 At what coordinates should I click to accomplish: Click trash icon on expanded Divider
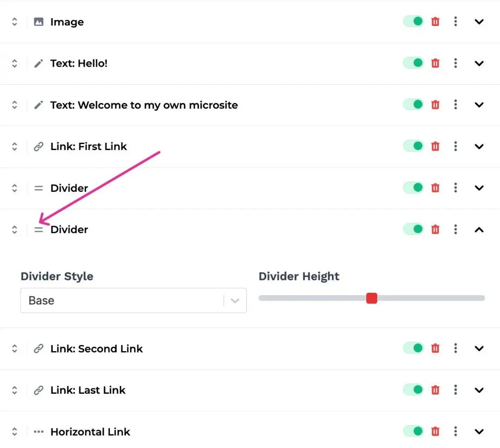coord(435,229)
